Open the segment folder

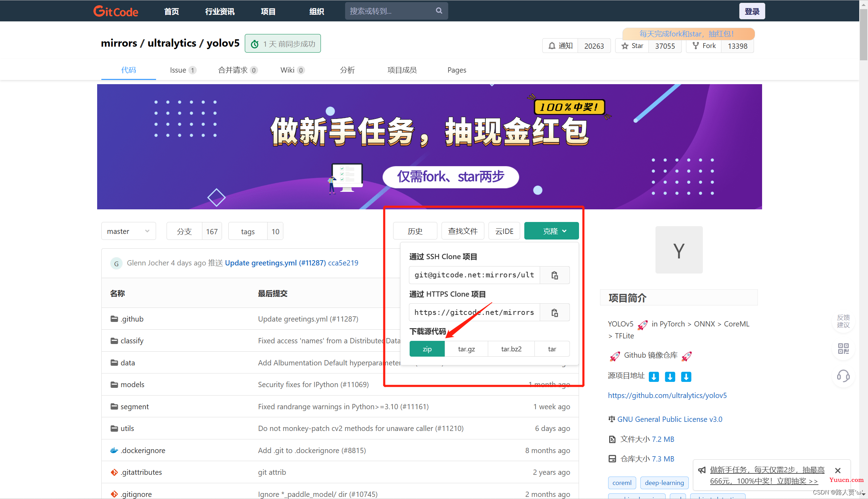(x=134, y=407)
